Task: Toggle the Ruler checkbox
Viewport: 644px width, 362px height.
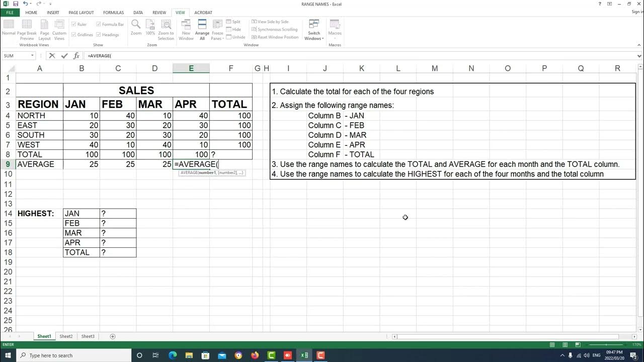Action: click(74, 24)
